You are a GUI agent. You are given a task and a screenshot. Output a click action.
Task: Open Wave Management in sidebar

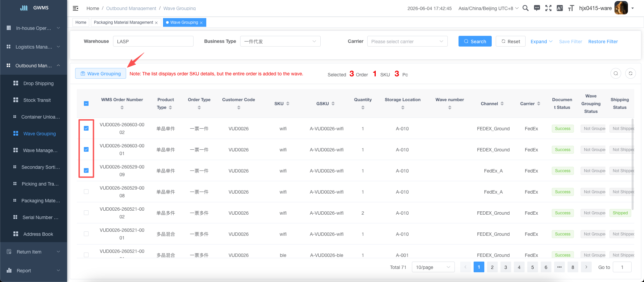(x=34, y=150)
